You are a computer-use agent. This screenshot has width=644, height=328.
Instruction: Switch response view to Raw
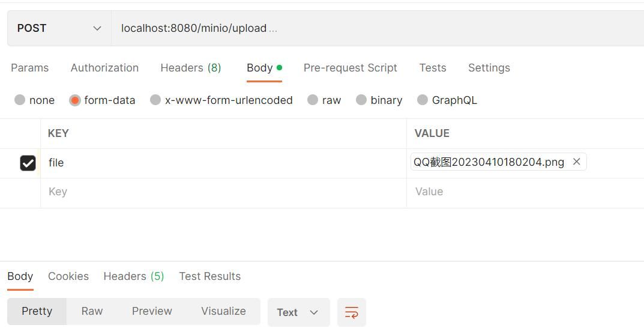pos(92,311)
